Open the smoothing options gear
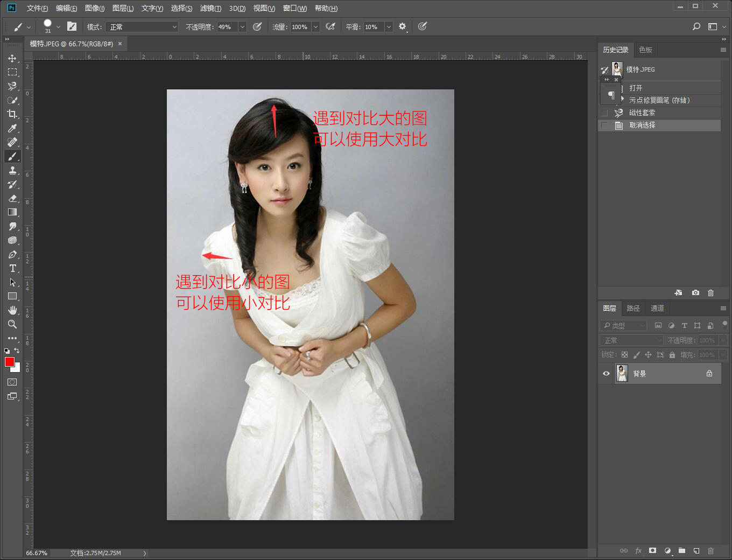 (x=402, y=26)
